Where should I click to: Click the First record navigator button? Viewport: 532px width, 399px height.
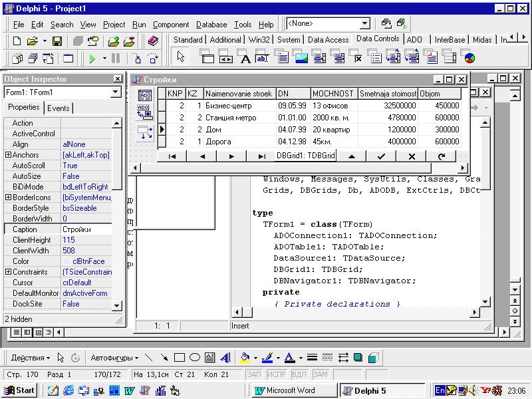pyautogui.click(x=172, y=156)
